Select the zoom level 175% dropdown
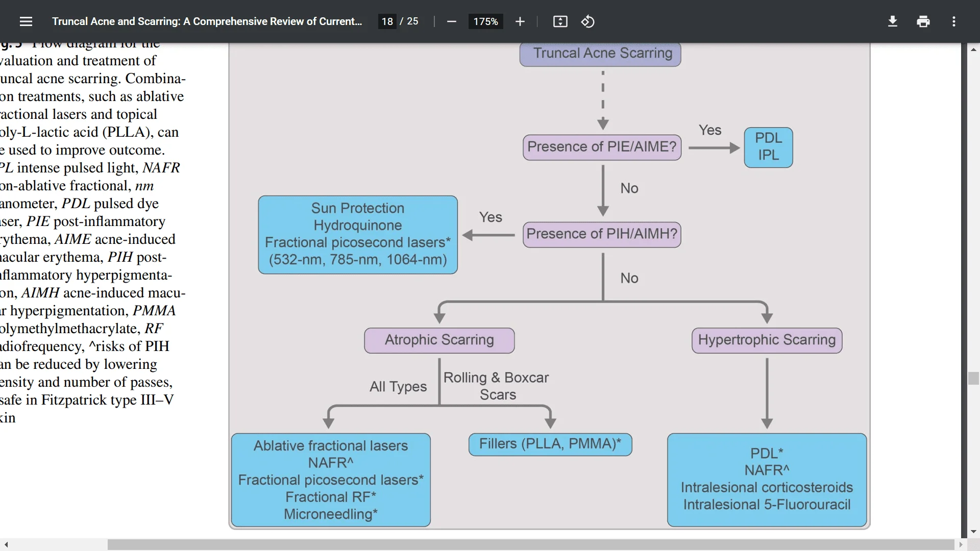 pyautogui.click(x=485, y=21)
